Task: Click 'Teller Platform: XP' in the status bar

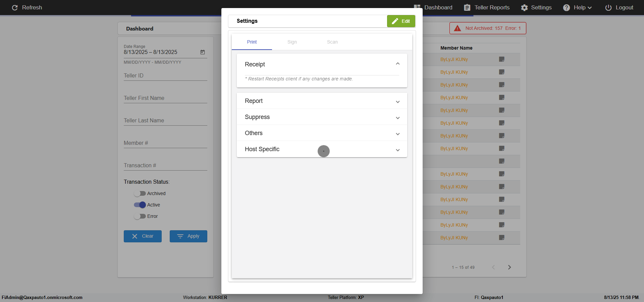Action: click(x=346, y=297)
